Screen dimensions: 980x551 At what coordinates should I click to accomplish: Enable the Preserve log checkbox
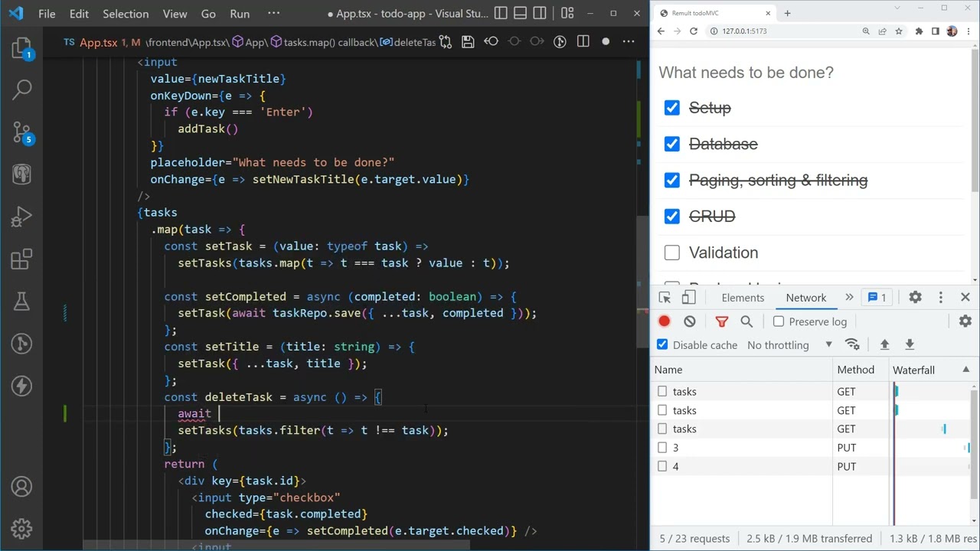(779, 321)
